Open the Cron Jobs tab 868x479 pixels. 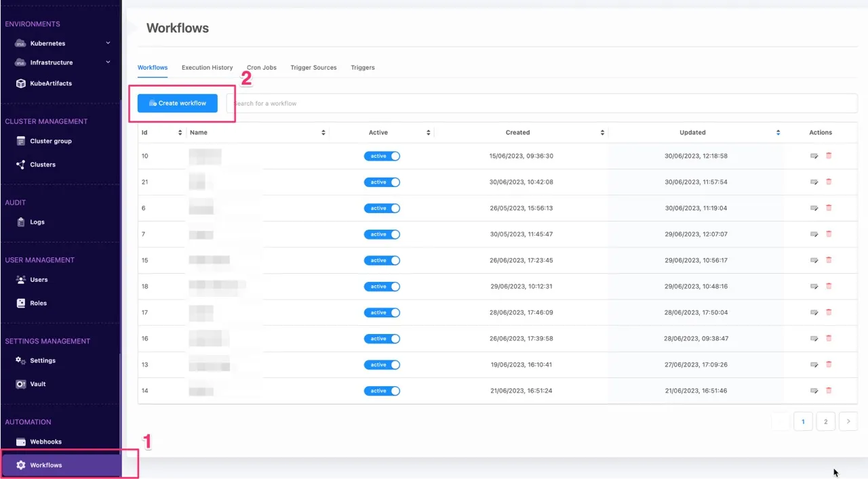[262, 68]
